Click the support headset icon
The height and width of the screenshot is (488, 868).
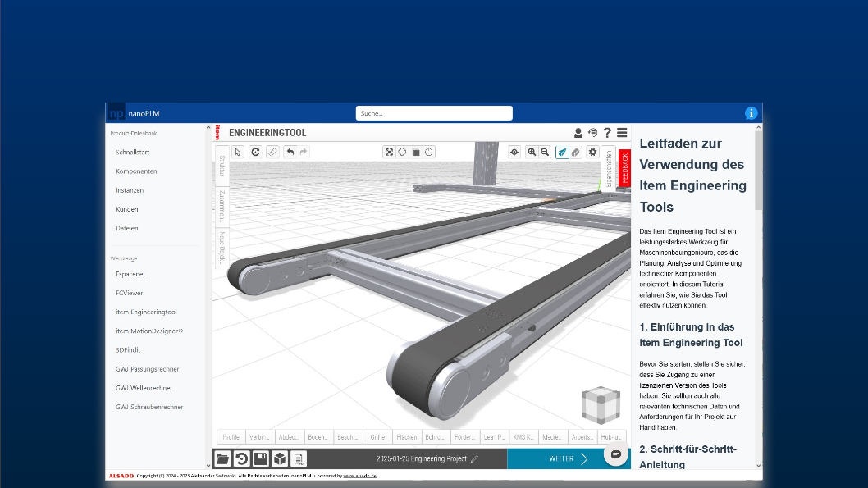coord(593,133)
